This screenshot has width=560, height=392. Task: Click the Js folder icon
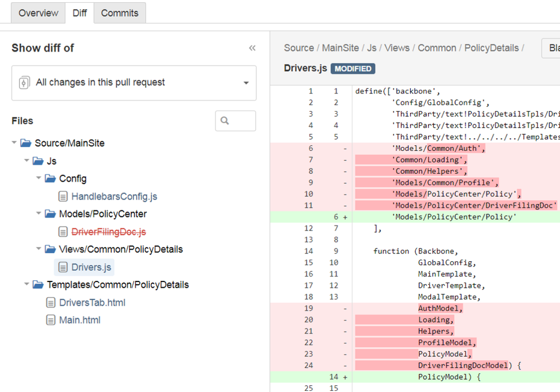tap(38, 161)
